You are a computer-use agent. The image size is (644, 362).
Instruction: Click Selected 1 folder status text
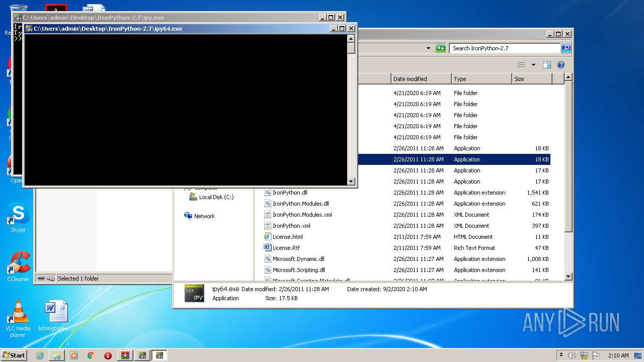tap(78, 279)
